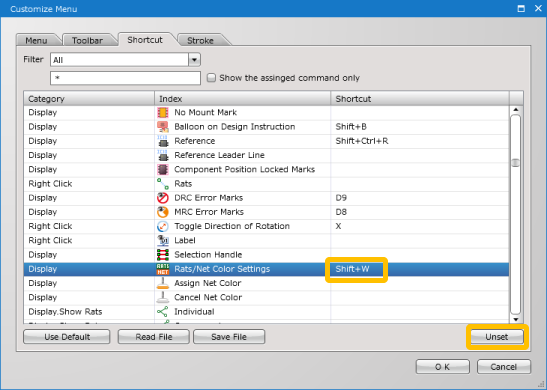This screenshot has height=390, width=547.
Task: Confirm with the O K button
Action: (x=442, y=367)
